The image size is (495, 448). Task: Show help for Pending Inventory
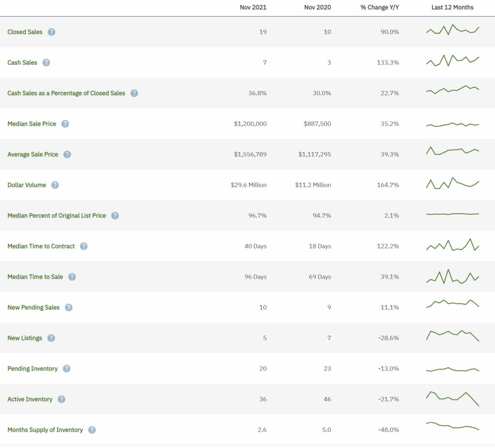click(67, 369)
